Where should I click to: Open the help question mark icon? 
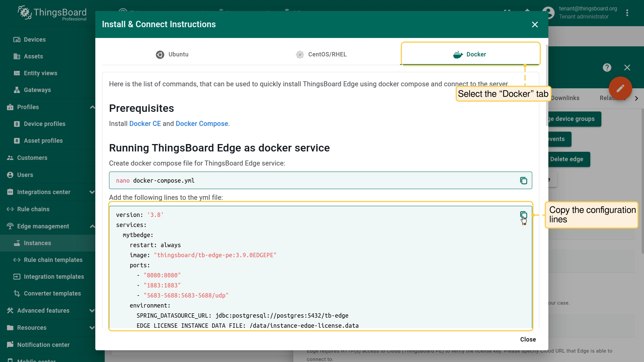coord(607,67)
